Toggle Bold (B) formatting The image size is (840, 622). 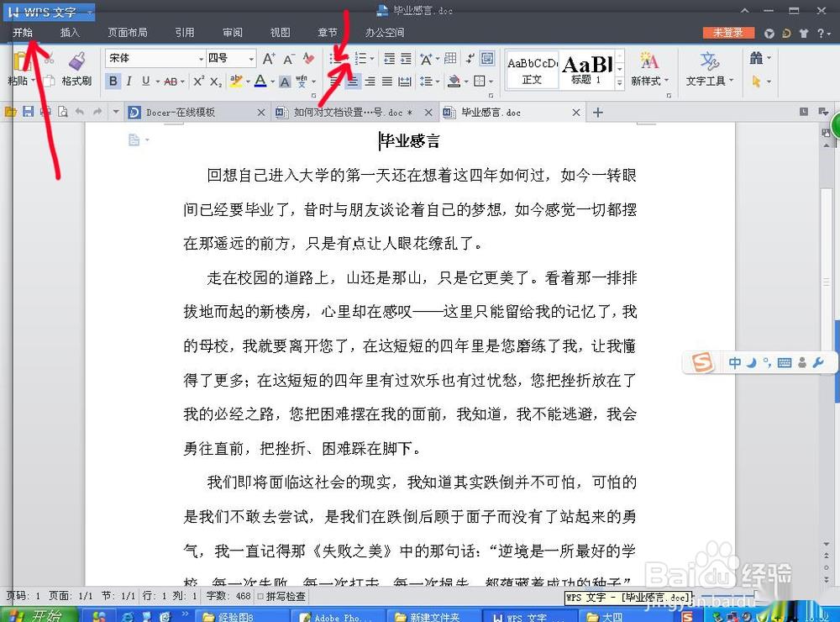113,81
